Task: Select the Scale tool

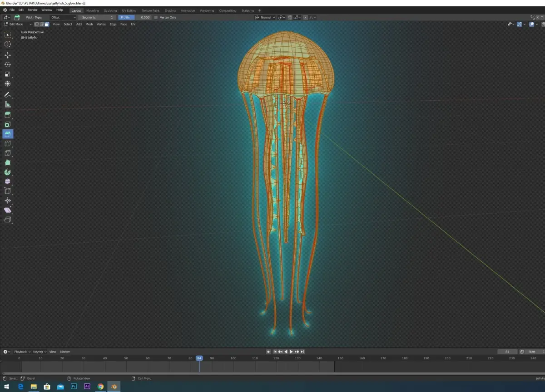Action: pos(8,74)
